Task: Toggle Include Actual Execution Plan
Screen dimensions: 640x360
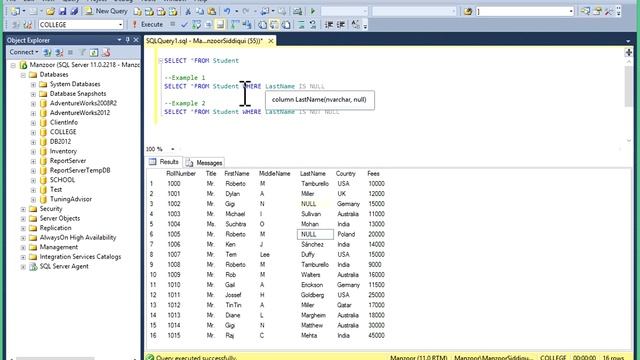Action: click(235, 25)
